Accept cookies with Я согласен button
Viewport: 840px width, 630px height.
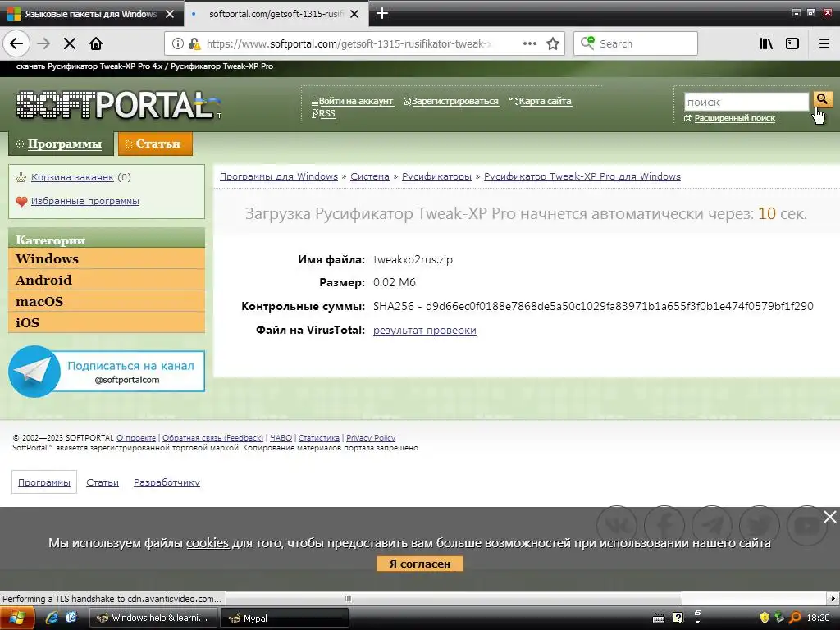(419, 564)
